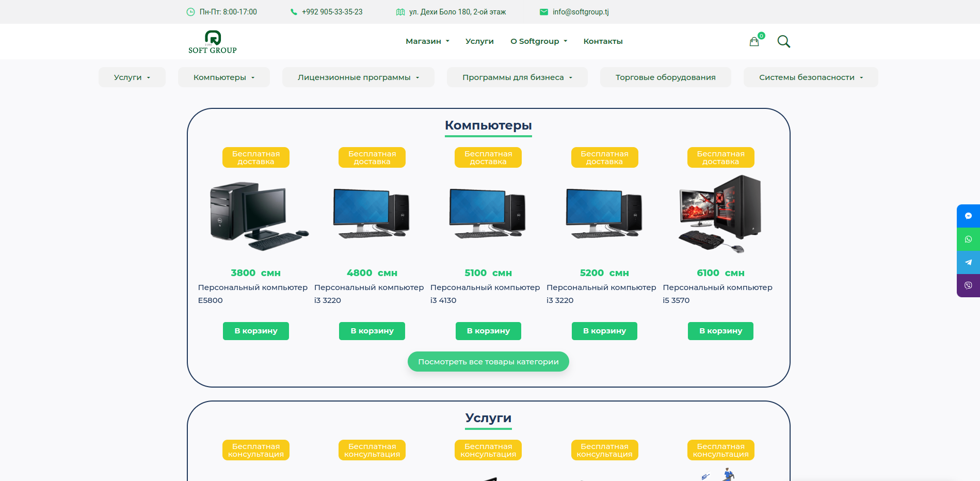The image size is (980, 481).
Task: Click the envelope icon by the email
Action: coord(543,12)
